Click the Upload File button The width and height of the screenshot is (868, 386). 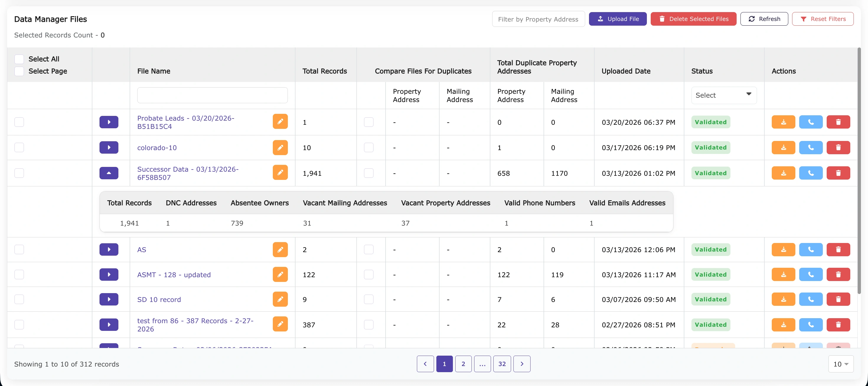[x=618, y=19]
